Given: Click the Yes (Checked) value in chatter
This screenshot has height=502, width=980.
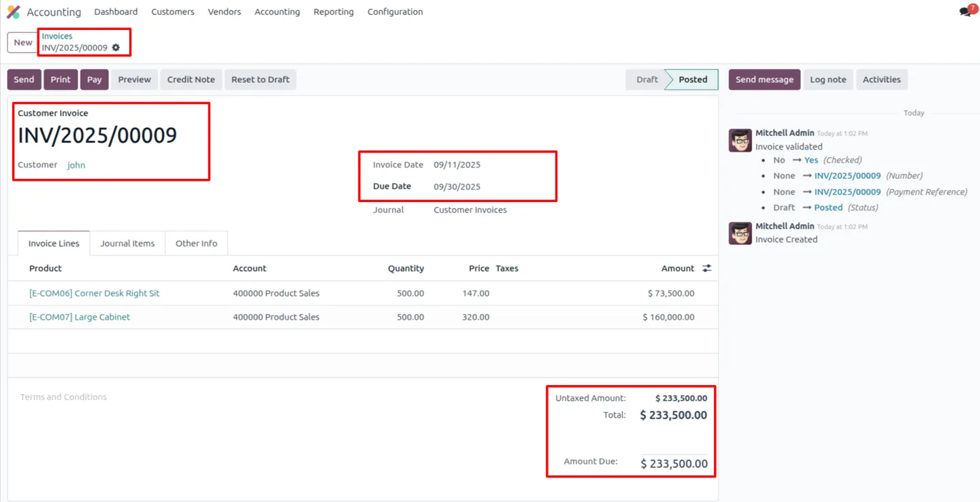Looking at the screenshot, I should coord(811,160).
